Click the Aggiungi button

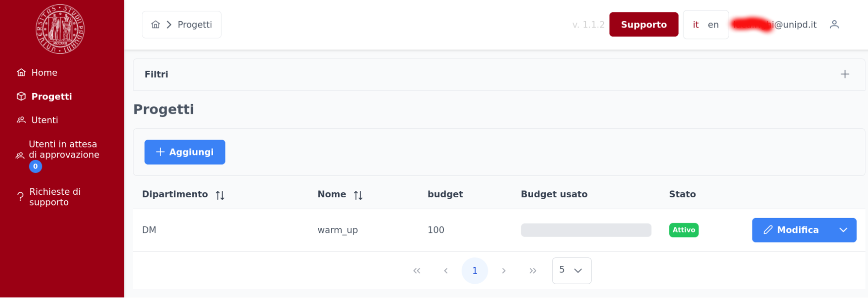[185, 152]
